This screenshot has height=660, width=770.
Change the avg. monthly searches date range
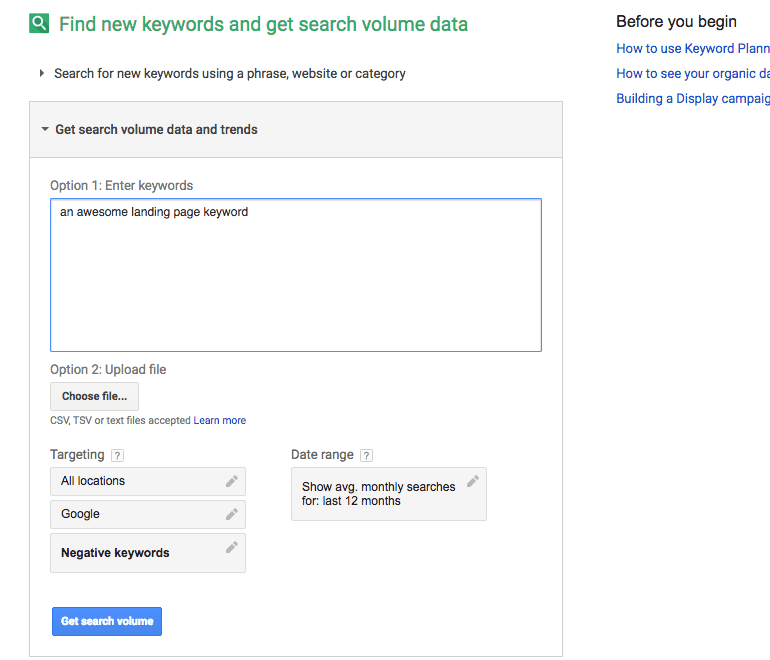[380, 494]
